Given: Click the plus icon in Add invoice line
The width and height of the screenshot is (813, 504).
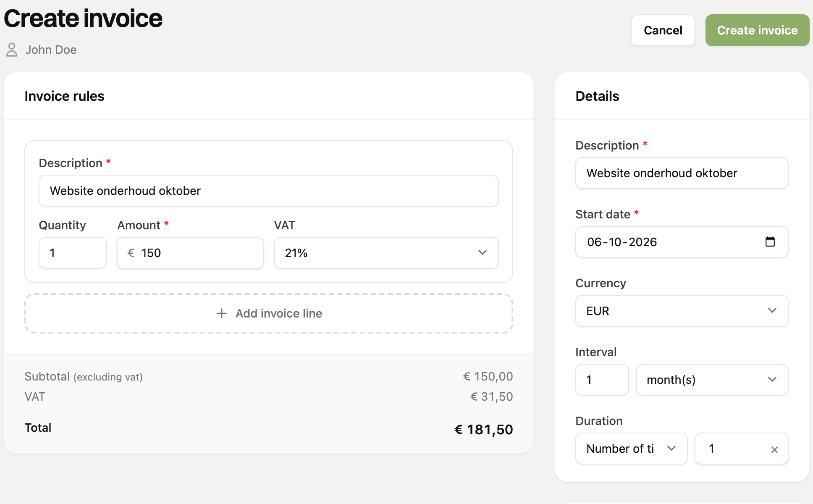Looking at the screenshot, I should 222,313.
